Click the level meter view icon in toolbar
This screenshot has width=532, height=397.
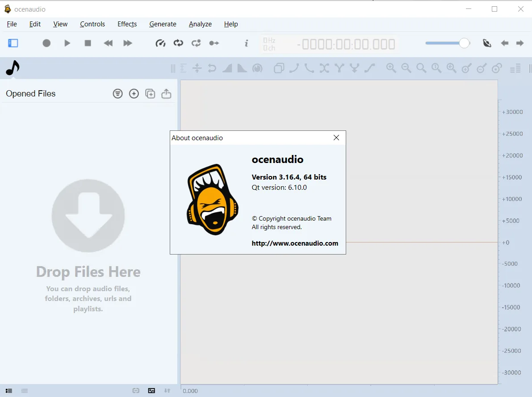515,68
